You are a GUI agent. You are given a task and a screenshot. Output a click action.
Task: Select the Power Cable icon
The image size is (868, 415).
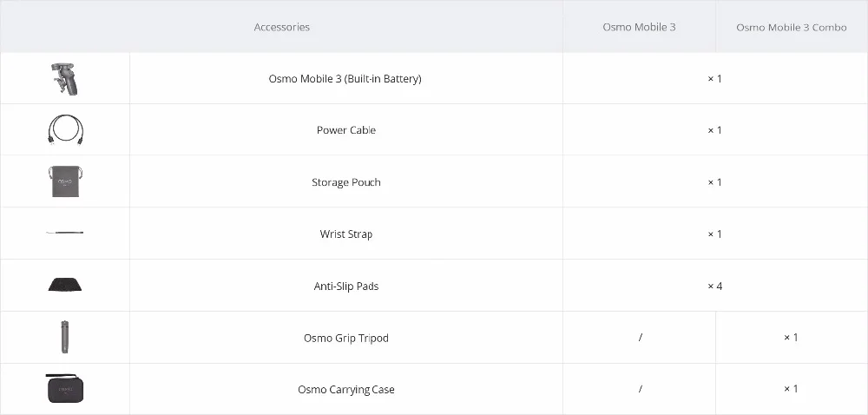pyautogui.click(x=65, y=130)
